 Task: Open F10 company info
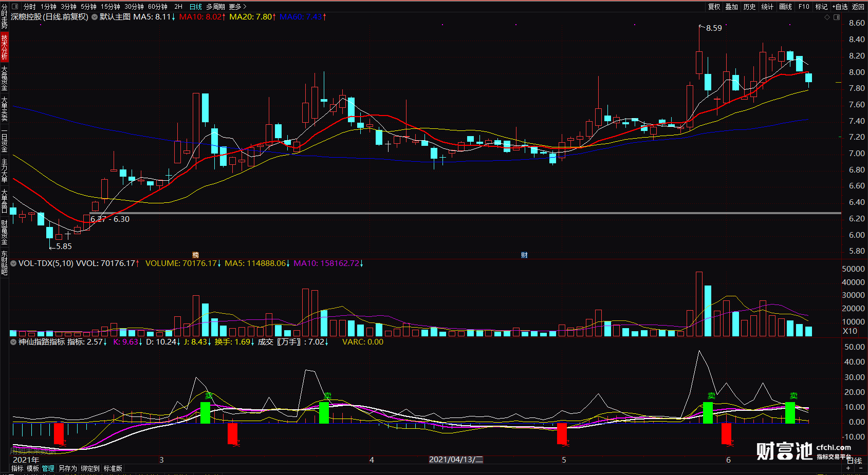(x=804, y=7)
